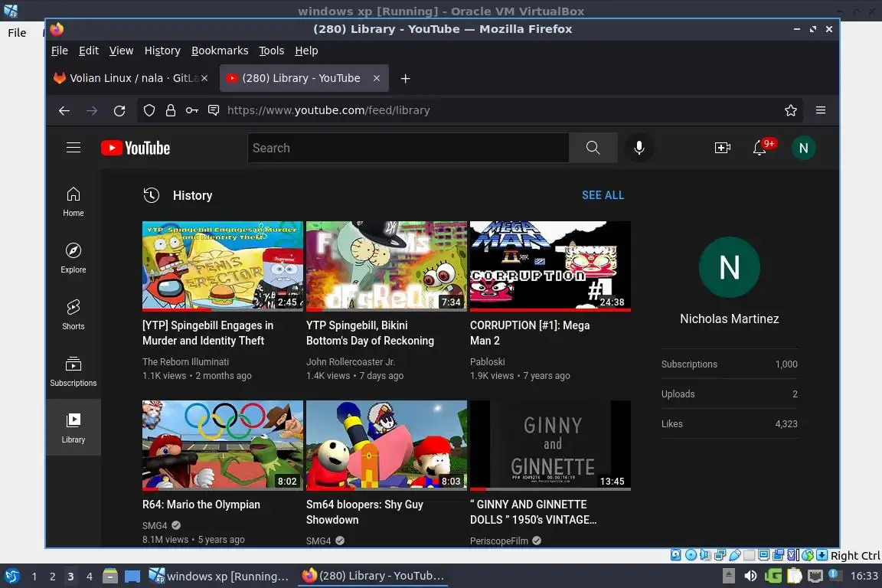The height and width of the screenshot is (588, 882).
Task: Play Ginny and Ginnette thumbnail
Action: coord(550,445)
